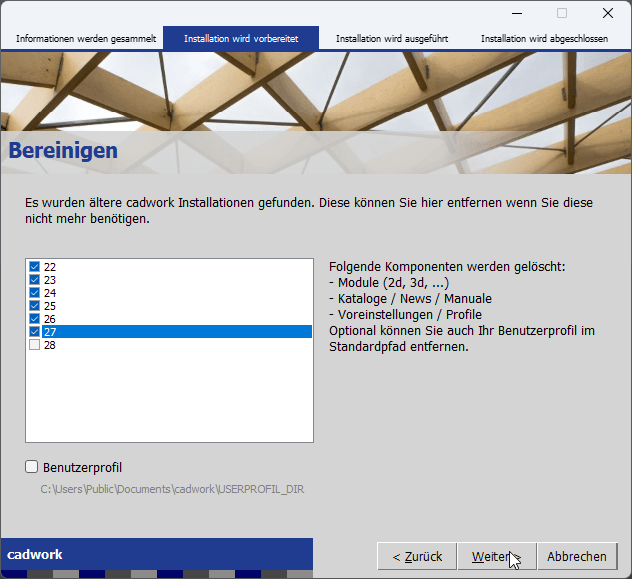Disable the checkbox for version 26
This screenshot has width=632, height=579.
pos(35,319)
